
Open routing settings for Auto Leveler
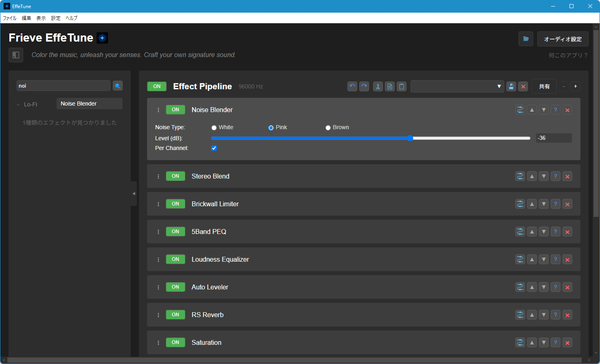tap(520, 287)
